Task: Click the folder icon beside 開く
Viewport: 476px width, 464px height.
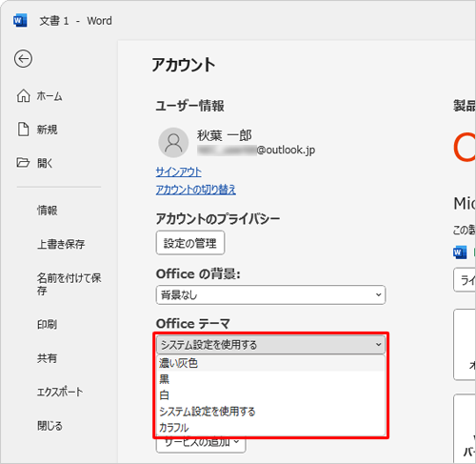Action: [x=23, y=163]
